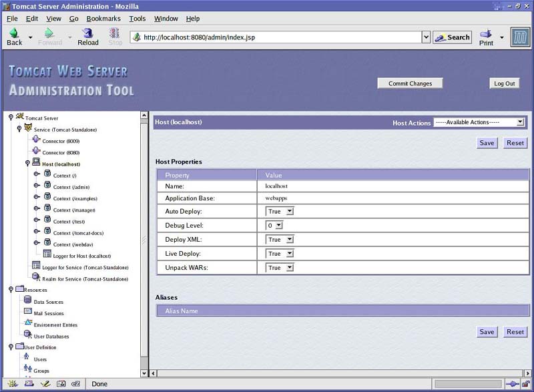The height and width of the screenshot is (392, 534).
Task: Click the Users person icon
Action: click(x=27, y=357)
